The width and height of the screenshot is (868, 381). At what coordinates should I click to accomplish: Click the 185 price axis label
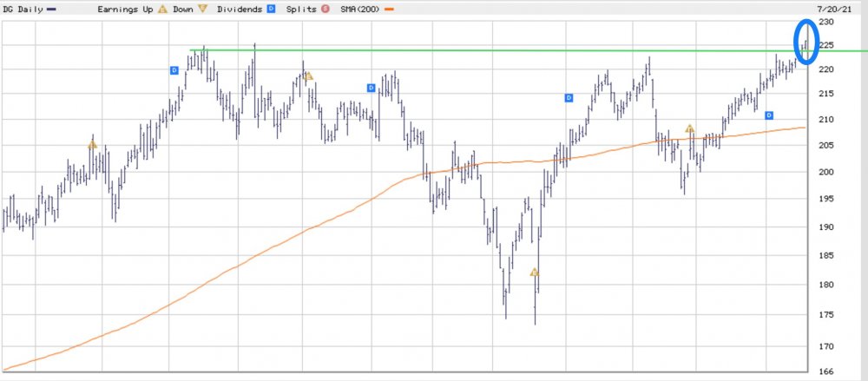coord(825,255)
